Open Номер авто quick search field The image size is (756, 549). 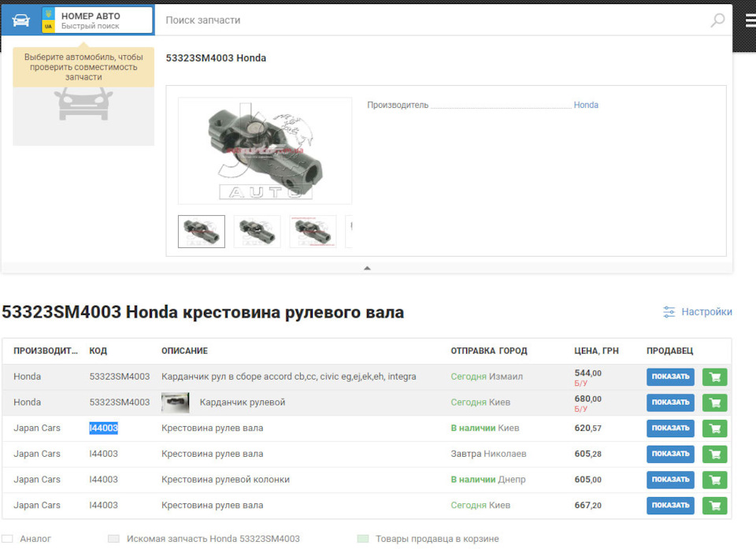[98, 20]
